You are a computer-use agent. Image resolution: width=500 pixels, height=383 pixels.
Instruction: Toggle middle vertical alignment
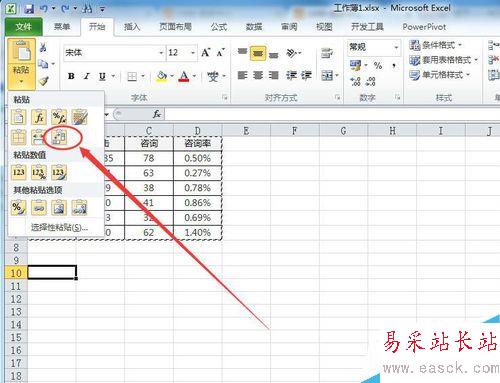(x=258, y=53)
